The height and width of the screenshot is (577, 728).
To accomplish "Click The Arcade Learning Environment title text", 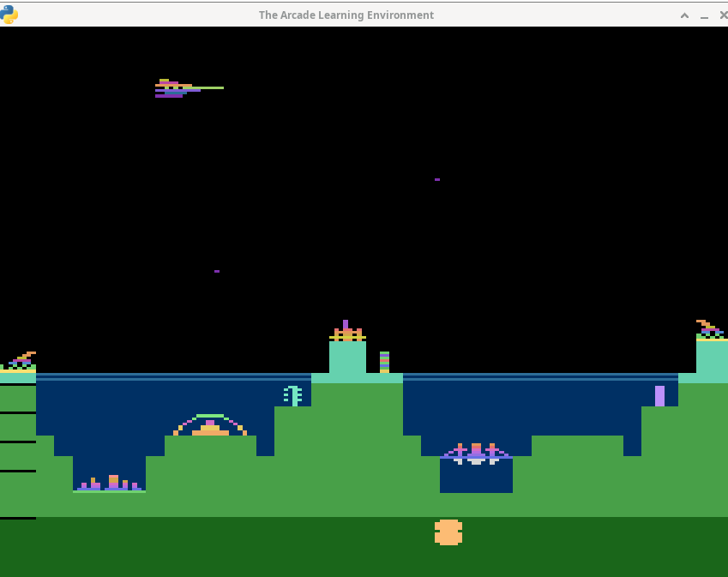I will click(x=346, y=15).
